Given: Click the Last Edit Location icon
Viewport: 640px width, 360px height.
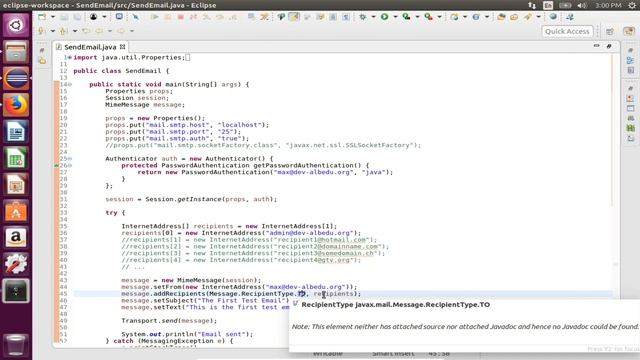Looking at the screenshot, I should [x=86, y=31].
